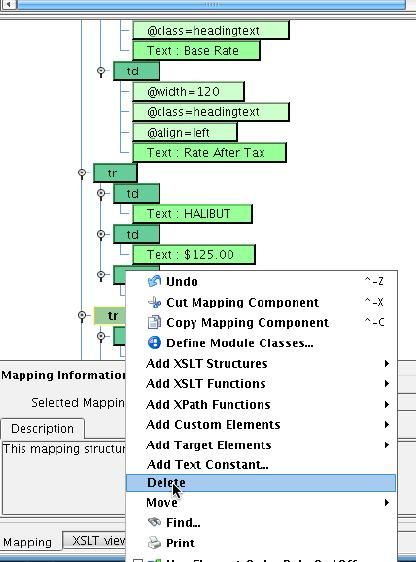Click the scissors Cut Mapping Component icon
Screen dimensions: 416x562
point(154,302)
